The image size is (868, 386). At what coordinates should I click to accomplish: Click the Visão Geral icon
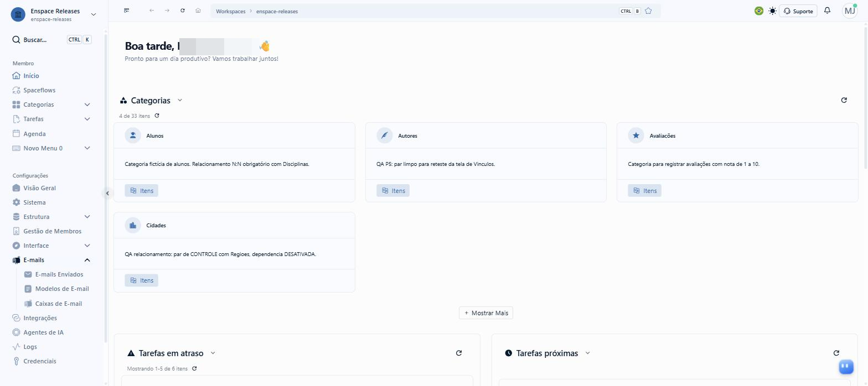[17, 188]
